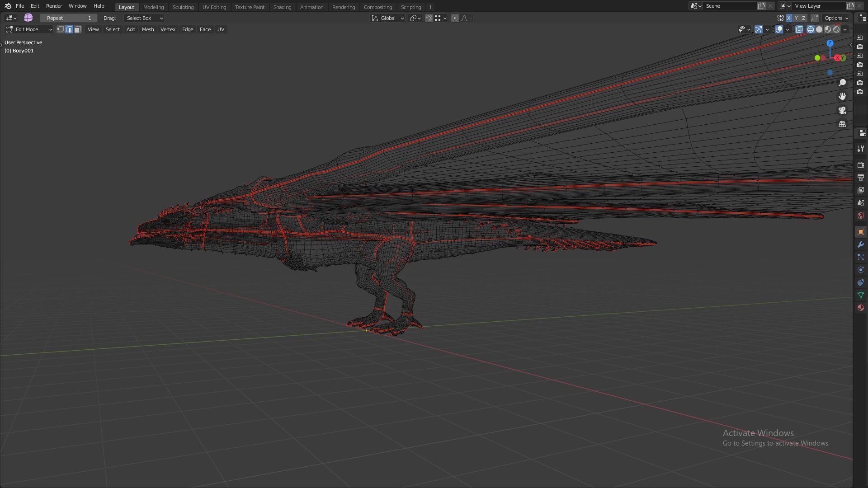The width and height of the screenshot is (868, 488).
Task: Click the Z axis on navigation gizmo
Action: pos(830,43)
